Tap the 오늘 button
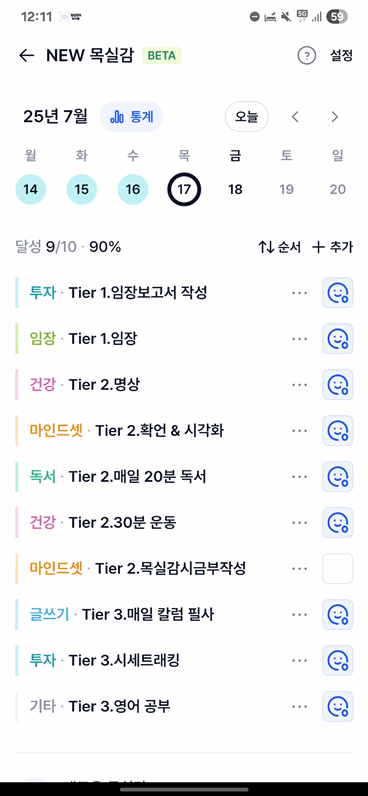The height and width of the screenshot is (796, 368). pyautogui.click(x=247, y=117)
